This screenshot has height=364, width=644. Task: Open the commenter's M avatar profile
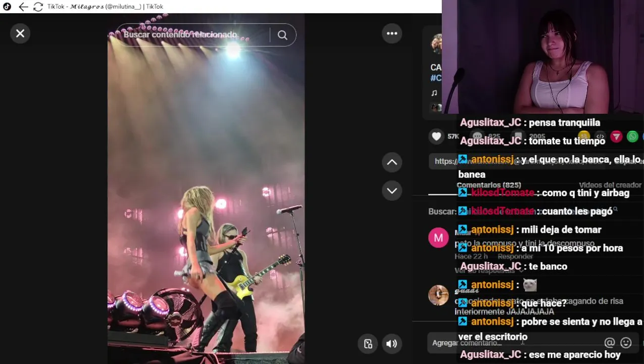438,238
